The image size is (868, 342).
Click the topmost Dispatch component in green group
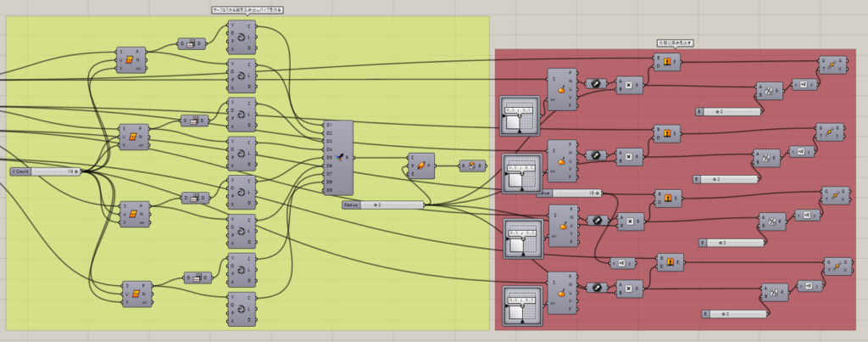click(192, 43)
